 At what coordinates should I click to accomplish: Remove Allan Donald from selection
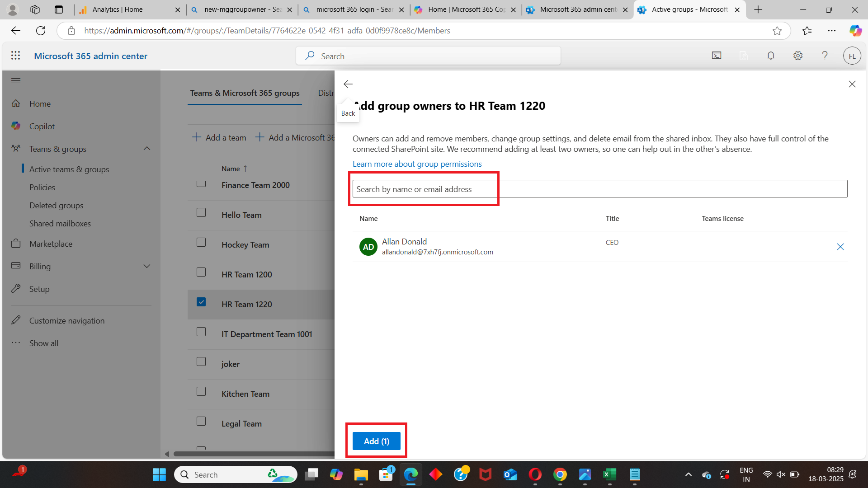tap(840, 247)
